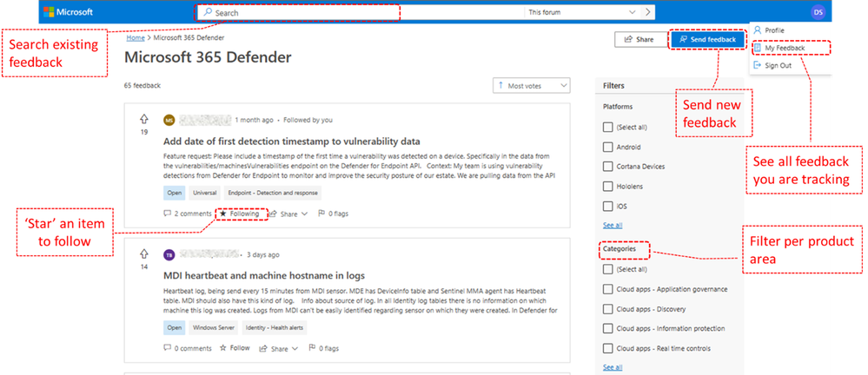Image resolution: width=868 pixels, height=375 pixels.
Task: Flag the timestamp vulnerability feedback
Action: [x=333, y=214]
